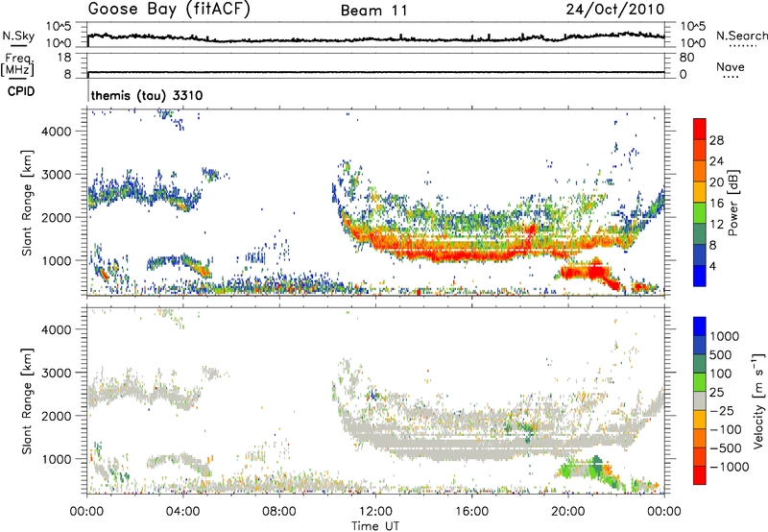Screen dimensions: 768x532
Task: Select the "Time UT" axis title
Action: point(375,525)
